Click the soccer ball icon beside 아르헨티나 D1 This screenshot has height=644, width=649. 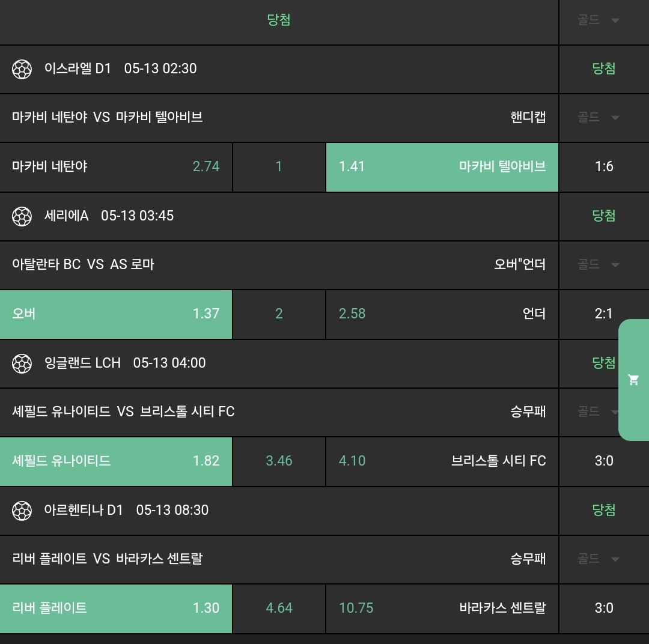22,511
